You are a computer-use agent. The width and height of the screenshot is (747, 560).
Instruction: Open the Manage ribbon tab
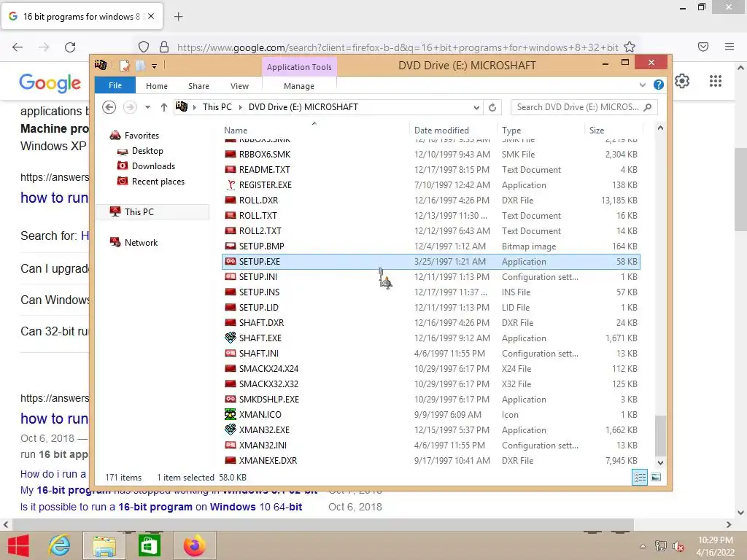[x=299, y=86]
